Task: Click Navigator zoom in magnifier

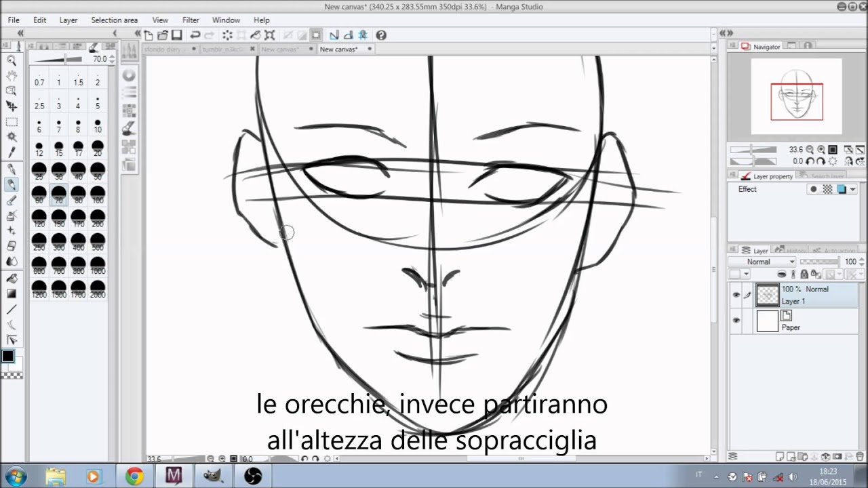Action: pos(821,150)
